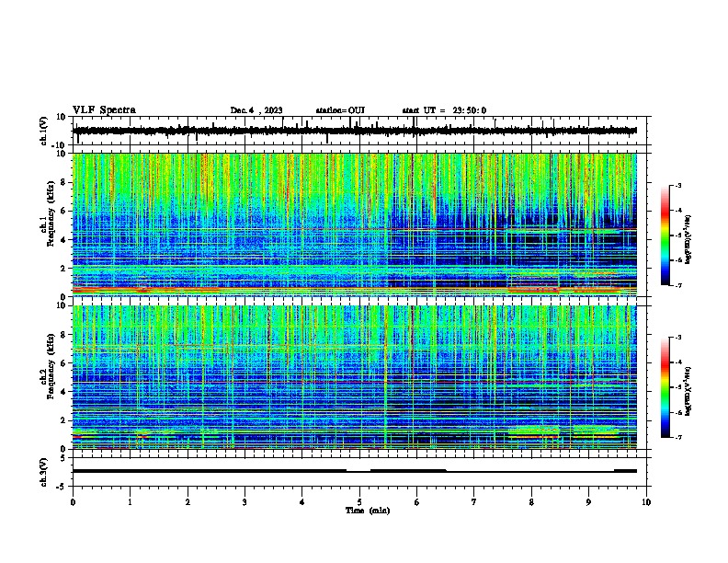Click the "Time (min)" axis title
This screenshot has height=563, width=728.
pyautogui.click(x=368, y=511)
